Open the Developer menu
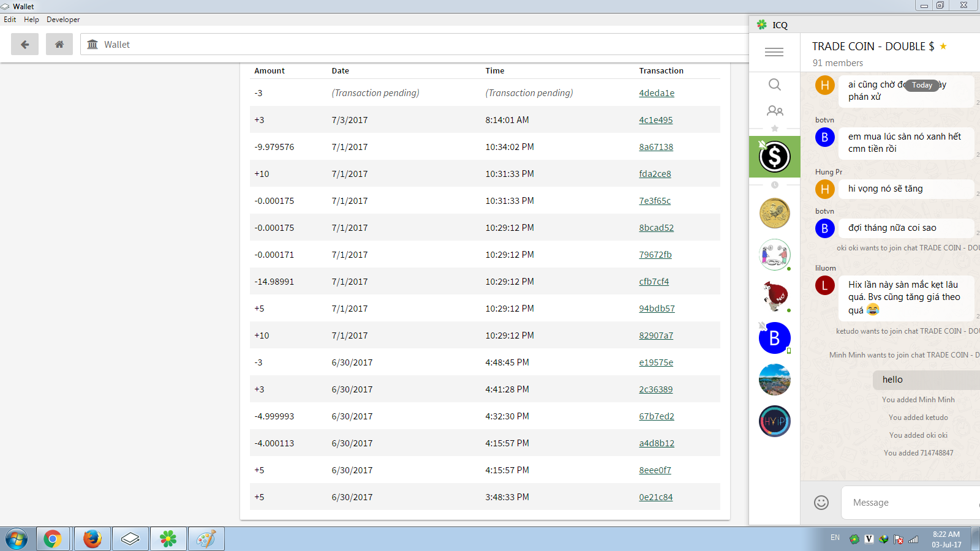 [x=63, y=20]
